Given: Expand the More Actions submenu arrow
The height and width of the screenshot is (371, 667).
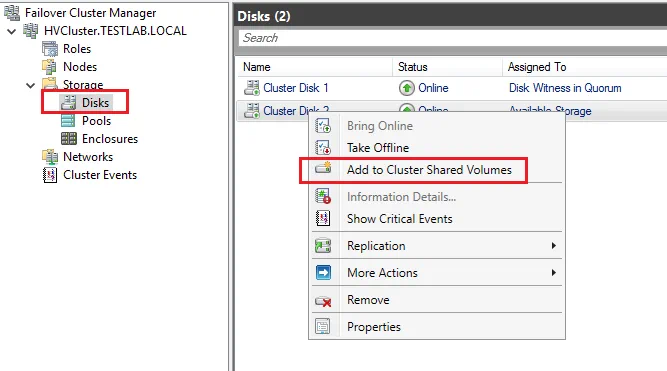Looking at the screenshot, I should (x=553, y=272).
